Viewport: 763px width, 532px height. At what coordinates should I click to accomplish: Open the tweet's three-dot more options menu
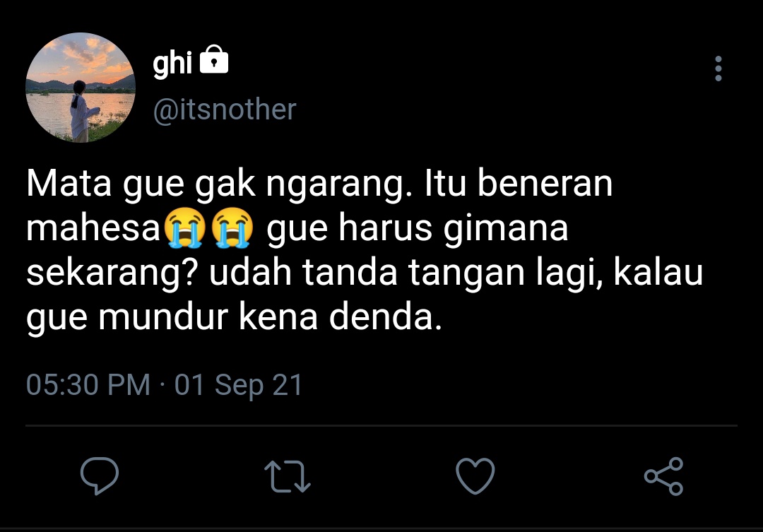(718, 69)
